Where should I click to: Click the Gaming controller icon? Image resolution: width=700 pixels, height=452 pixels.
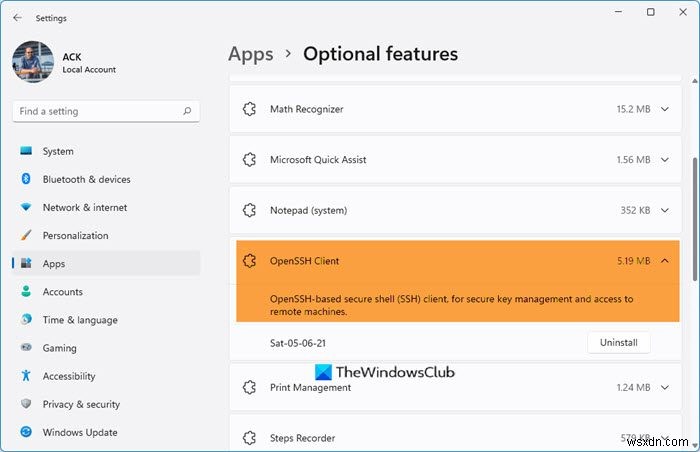click(26, 348)
